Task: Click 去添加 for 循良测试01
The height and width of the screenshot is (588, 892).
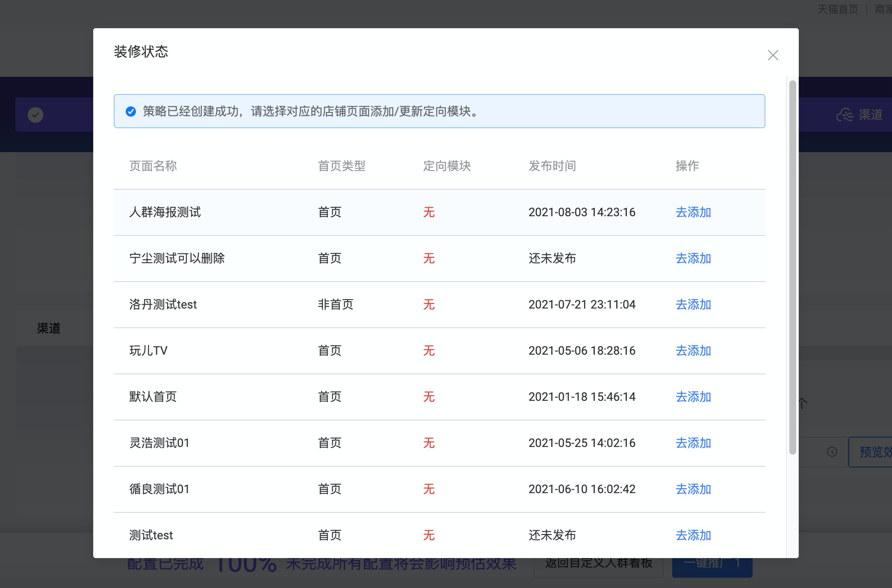Action: 693,489
